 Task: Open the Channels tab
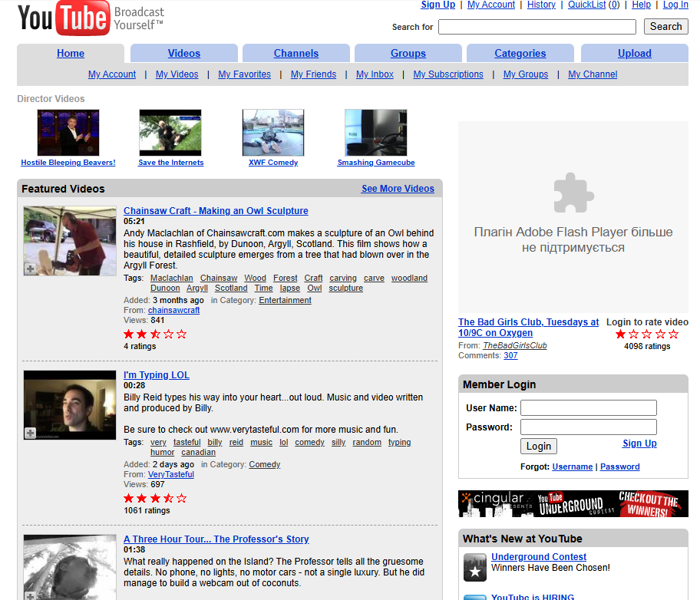[296, 54]
